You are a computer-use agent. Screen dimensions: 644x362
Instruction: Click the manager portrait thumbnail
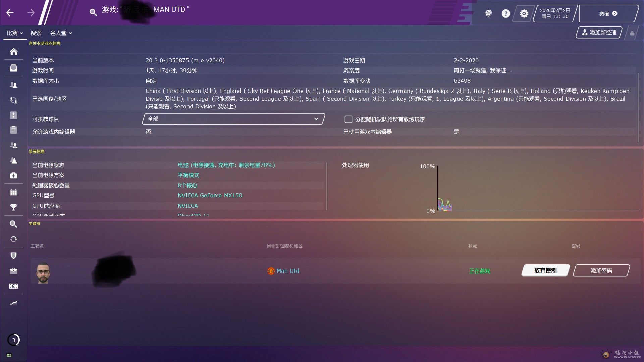tap(43, 273)
